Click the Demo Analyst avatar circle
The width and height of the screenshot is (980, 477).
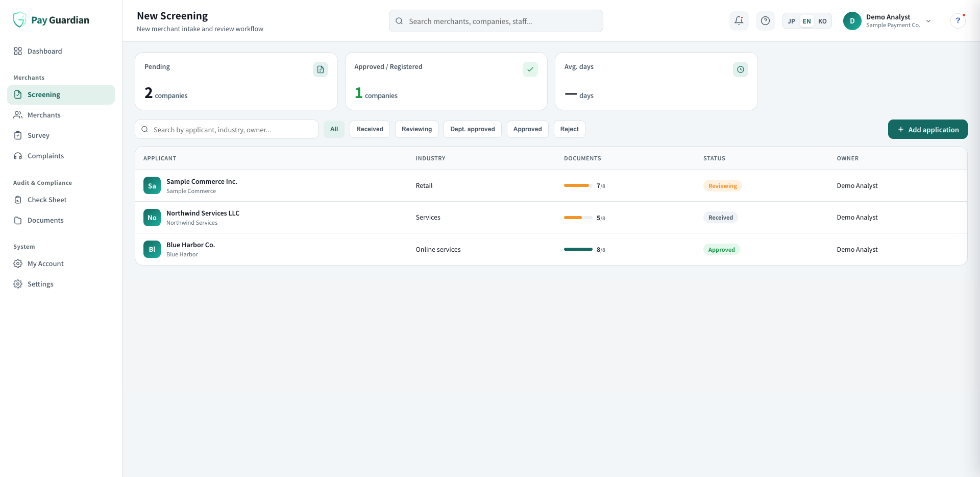tap(852, 21)
